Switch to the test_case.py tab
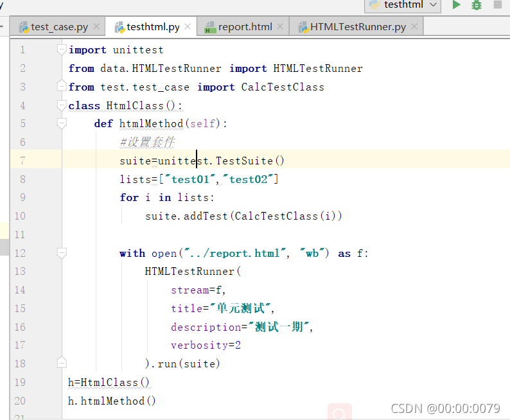 59,27
